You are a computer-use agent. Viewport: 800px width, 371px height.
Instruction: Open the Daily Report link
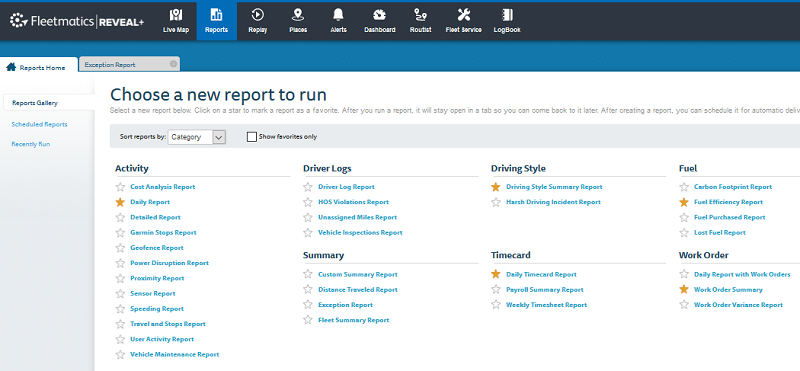tap(150, 202)
